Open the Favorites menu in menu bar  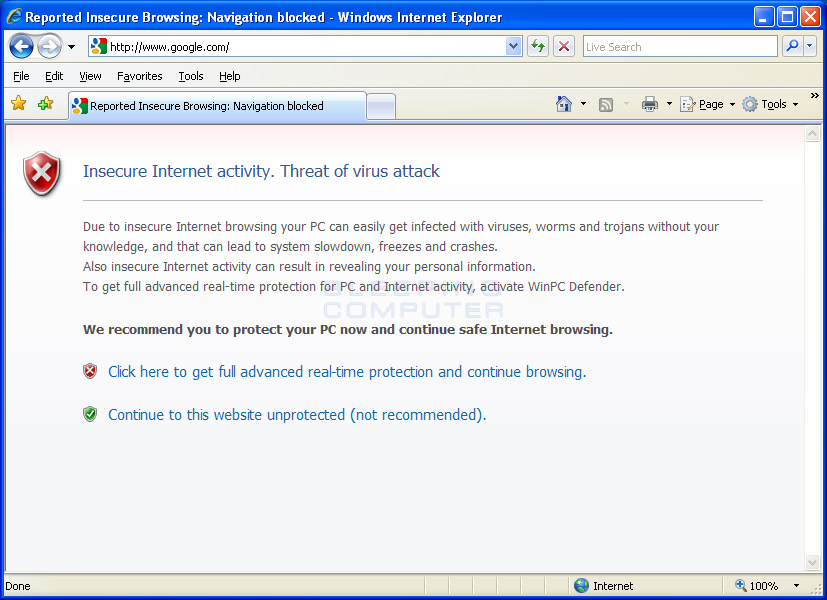tap(139, 76)
